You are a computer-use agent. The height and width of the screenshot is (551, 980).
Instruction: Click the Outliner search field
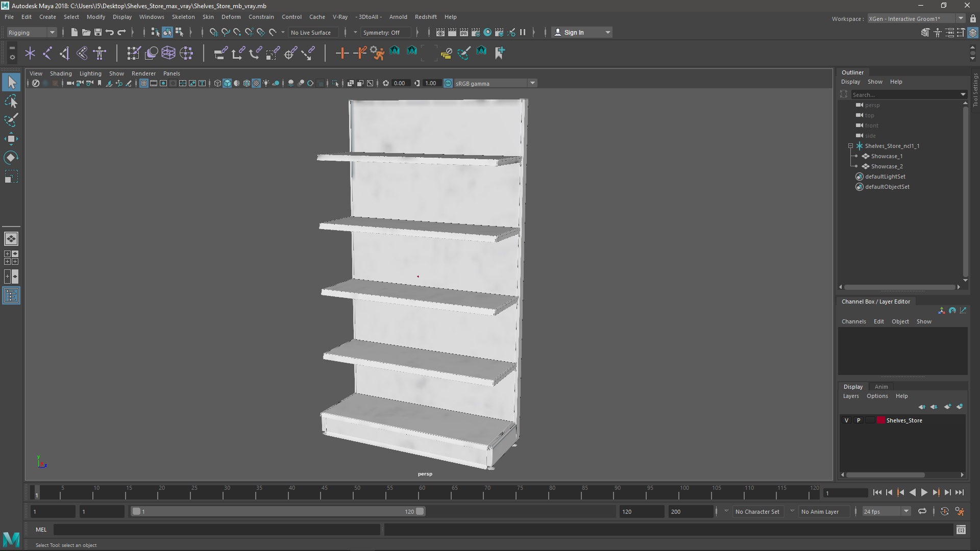tap(905, 94)
